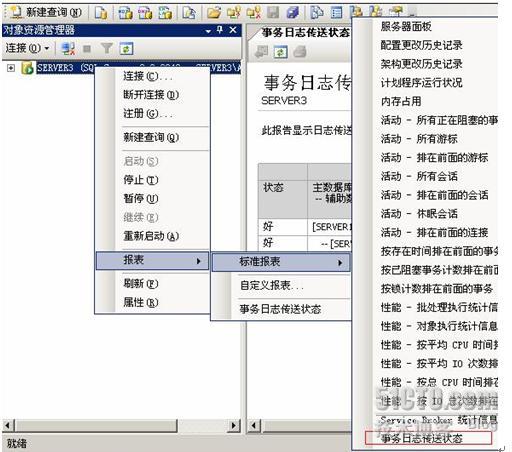Select the 内存占用 report
This screenshot has width=512, height=452.
401,101
